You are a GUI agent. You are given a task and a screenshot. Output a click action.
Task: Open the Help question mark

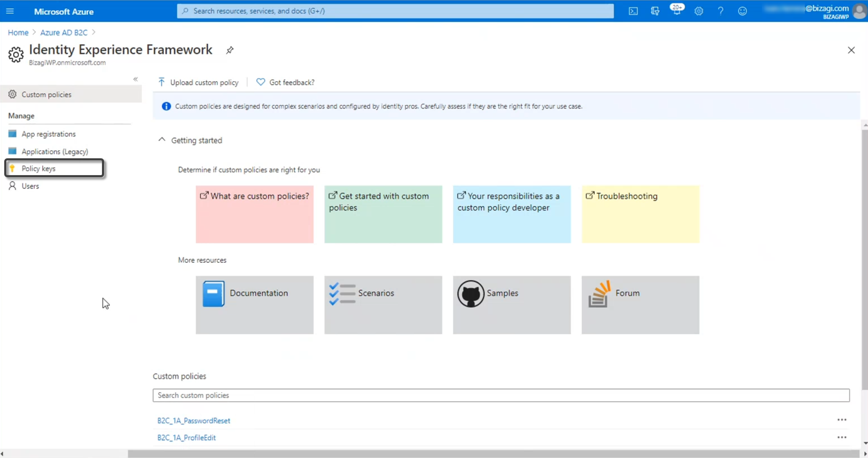pos(721,11)
